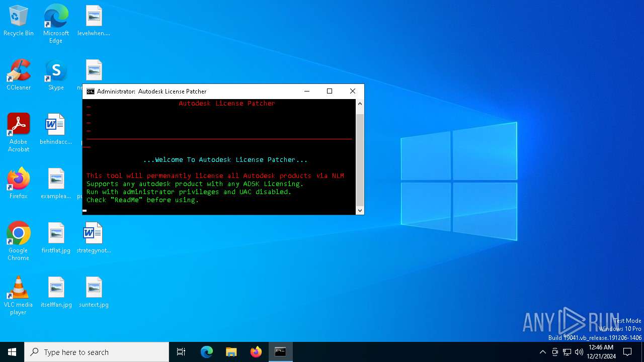Click the red Autodesk License Patcher heading

227,104
